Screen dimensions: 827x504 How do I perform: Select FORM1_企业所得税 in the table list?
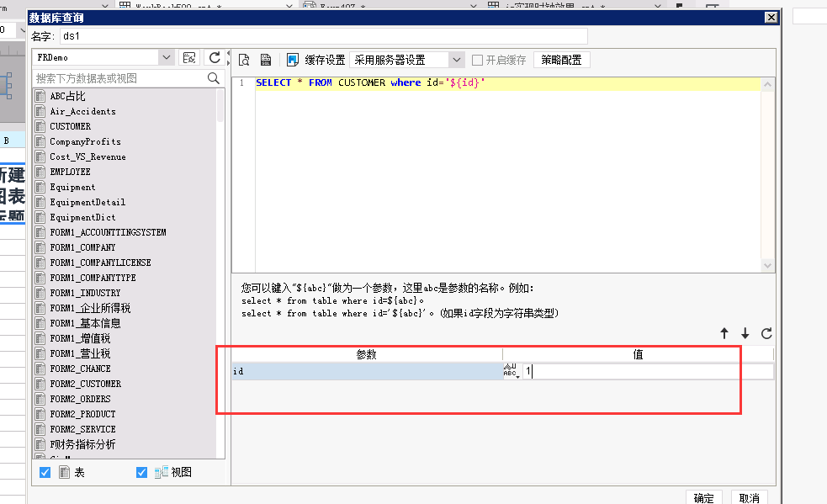point(90,308)
